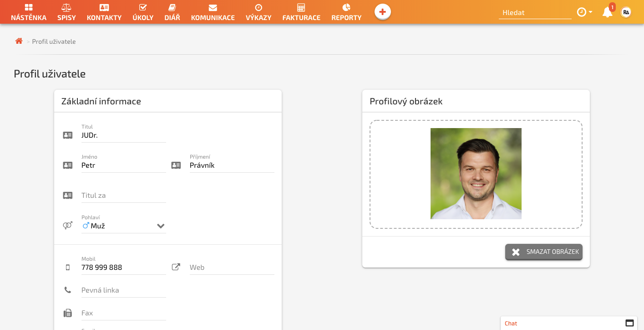Image resolution: width=644 pixels, height=330 pixels.
Task: Open Fakturace section
Action: [x=301, y=12]
